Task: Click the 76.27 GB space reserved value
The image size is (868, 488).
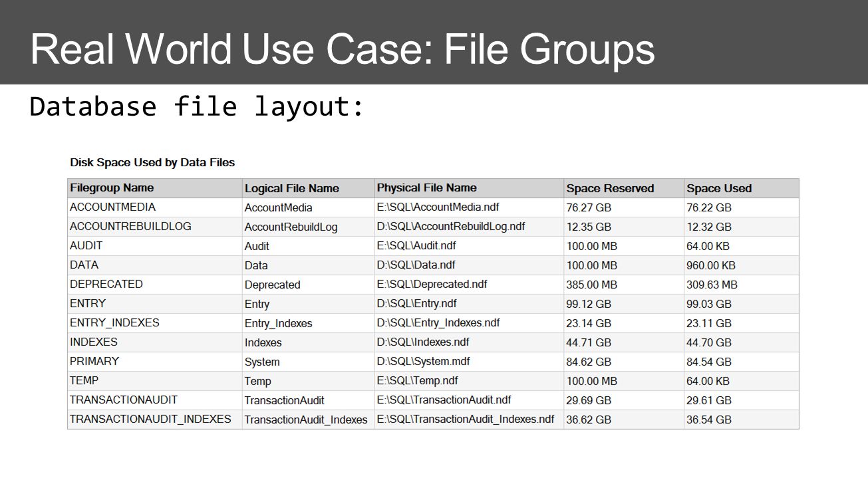Action: point(589,208)
